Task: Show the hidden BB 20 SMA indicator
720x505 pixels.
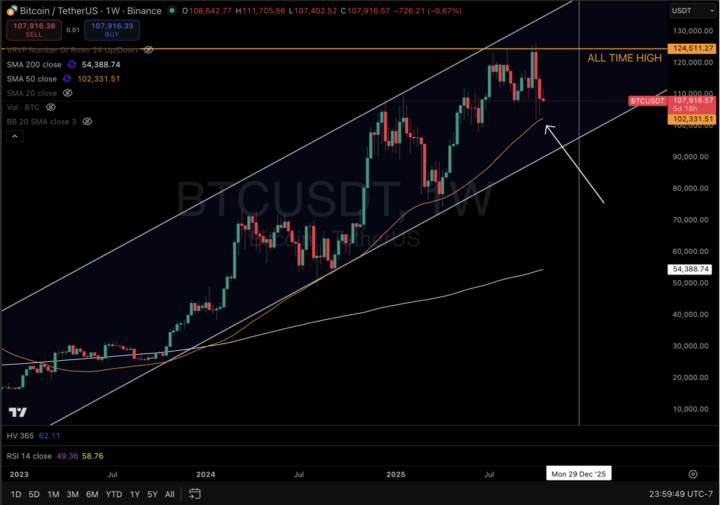Action: [x=87, y=121]
